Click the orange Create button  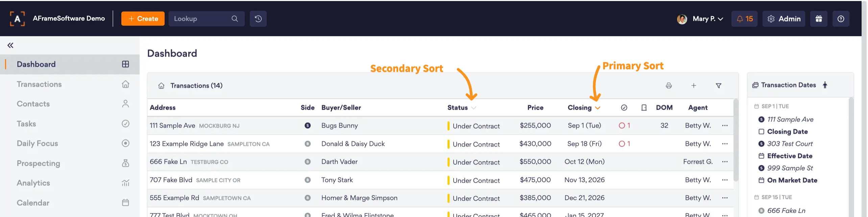(143, 19)
